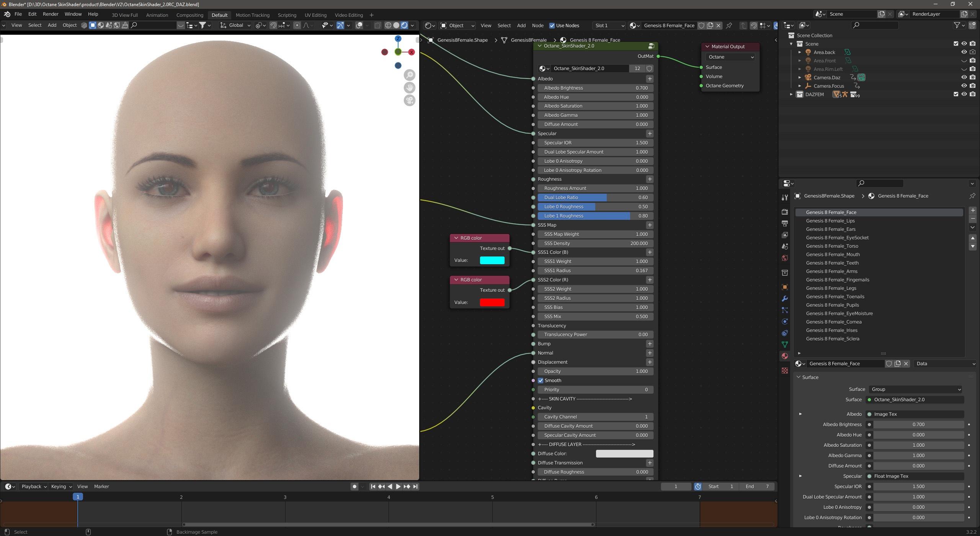
Task: Expand the SSS Map section
Action: (x=649, y=224)
